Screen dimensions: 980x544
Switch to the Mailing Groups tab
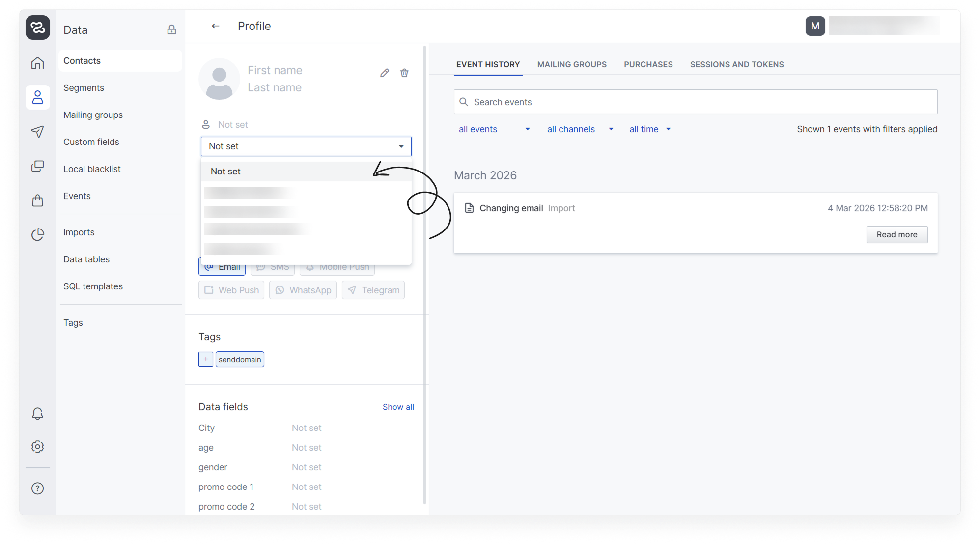[x=572, y=65]
